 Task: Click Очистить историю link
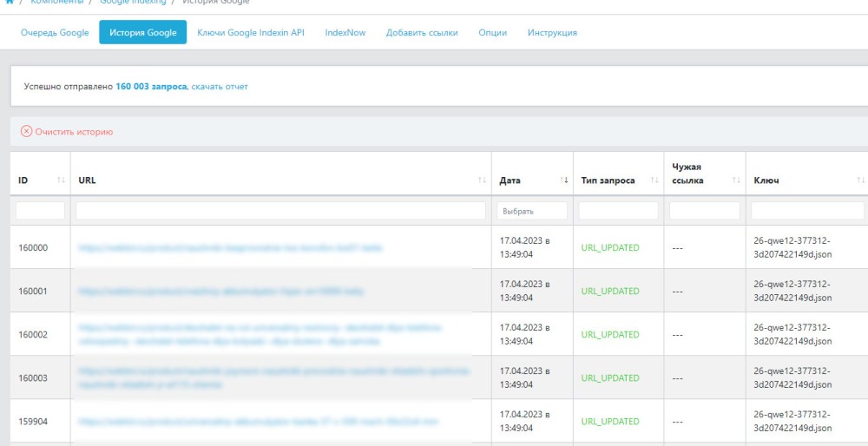point(74,132)
